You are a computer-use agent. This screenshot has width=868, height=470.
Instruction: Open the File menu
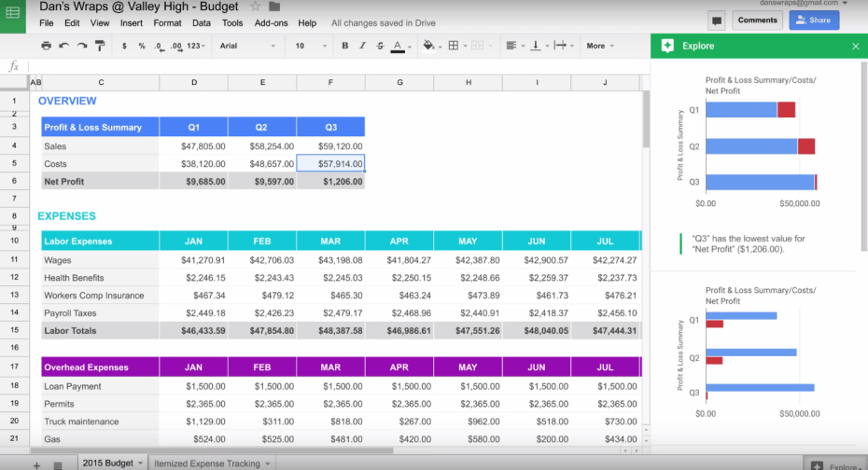47,23
